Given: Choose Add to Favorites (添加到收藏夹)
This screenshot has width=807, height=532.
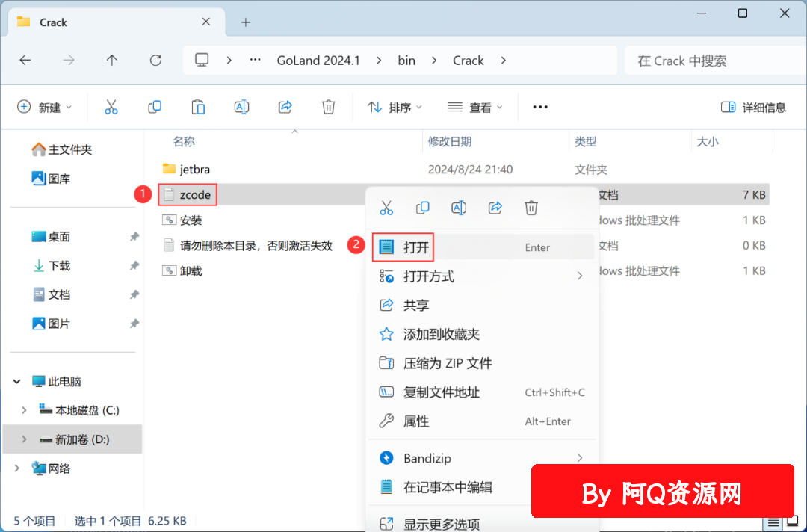Looking at the screenshot, I should click(x=482, y=335).
